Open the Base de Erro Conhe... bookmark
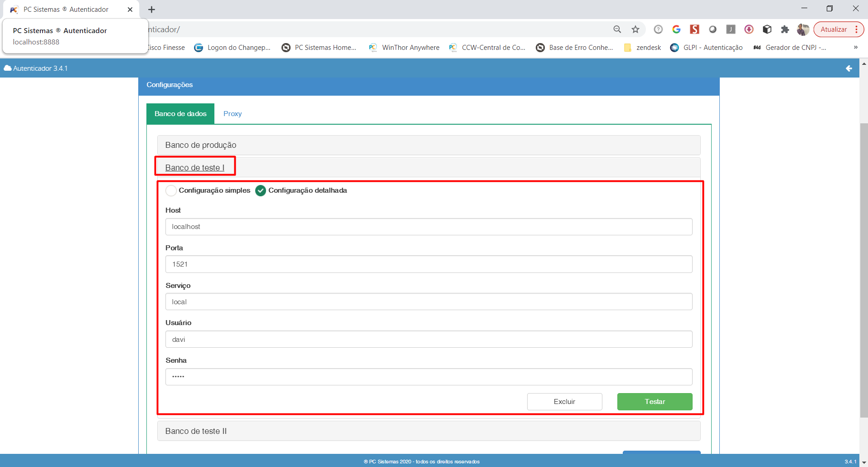 tap(575, 48)
